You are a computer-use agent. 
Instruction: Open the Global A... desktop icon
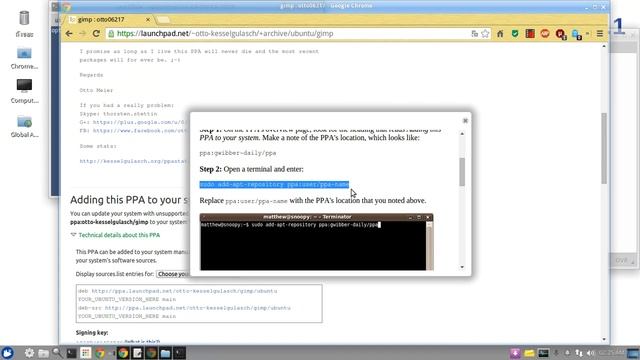coord(24,127)
